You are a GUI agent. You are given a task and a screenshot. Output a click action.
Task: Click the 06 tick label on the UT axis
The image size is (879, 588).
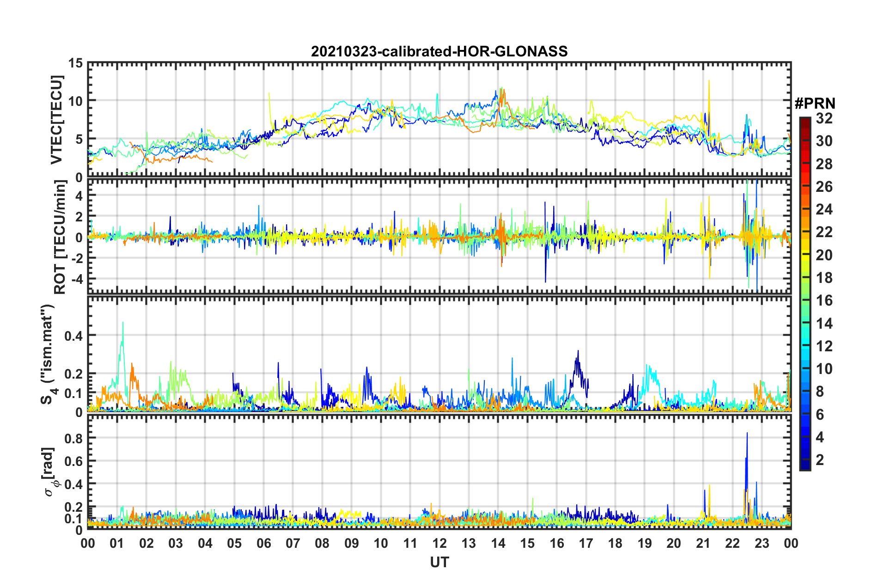(x=264, y=543)
